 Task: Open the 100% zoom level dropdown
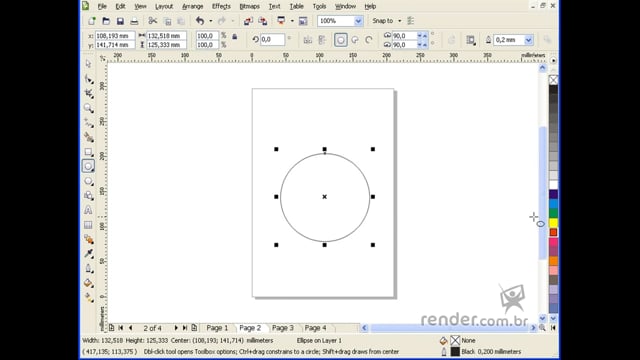click(358, 21)
